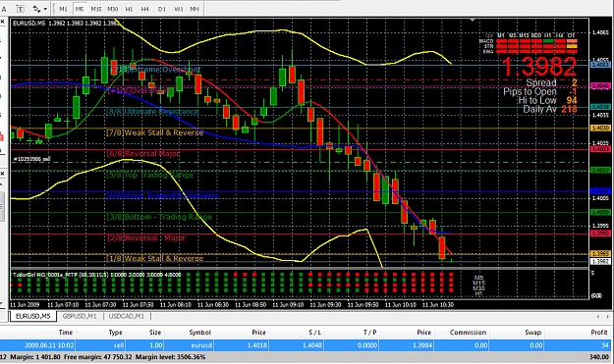Viewport: 614px width, 364px height.
Task: Open the USDCAD,M1 chart tab
Action: 127,316
